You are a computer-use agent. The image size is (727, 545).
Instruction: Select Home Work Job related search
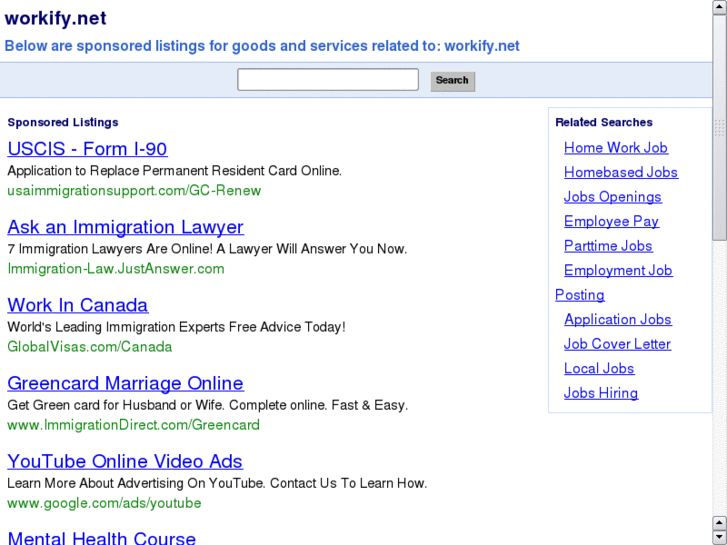click(616, 148)
